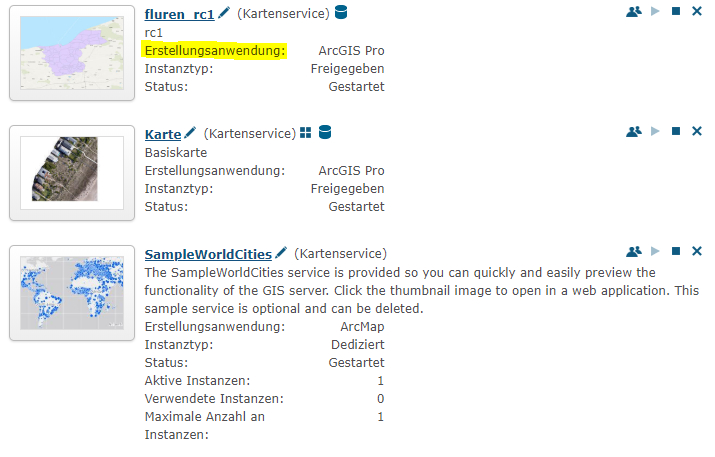Edit fluren_rc1 service with pencil icon
This screenshot has height=457, width=715.
pos(224,13)
